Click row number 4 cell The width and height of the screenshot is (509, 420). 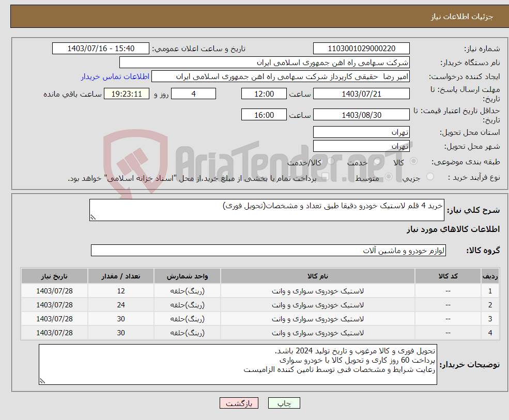490,333
